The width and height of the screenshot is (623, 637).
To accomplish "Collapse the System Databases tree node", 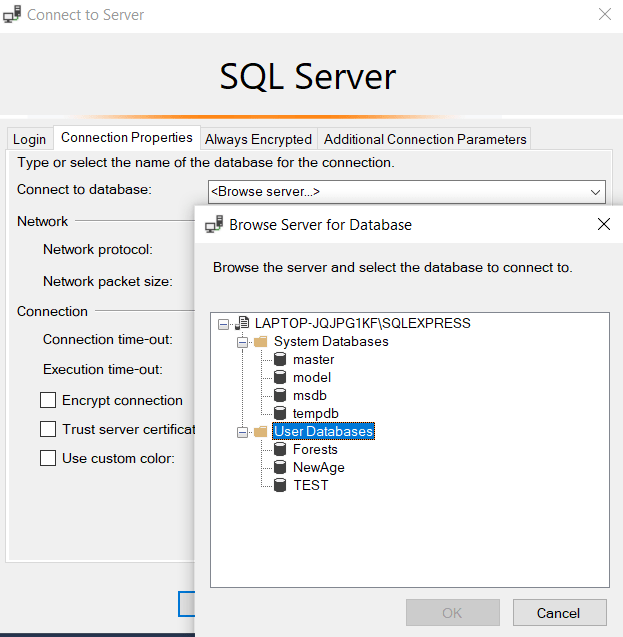I will tap(242, 342).
